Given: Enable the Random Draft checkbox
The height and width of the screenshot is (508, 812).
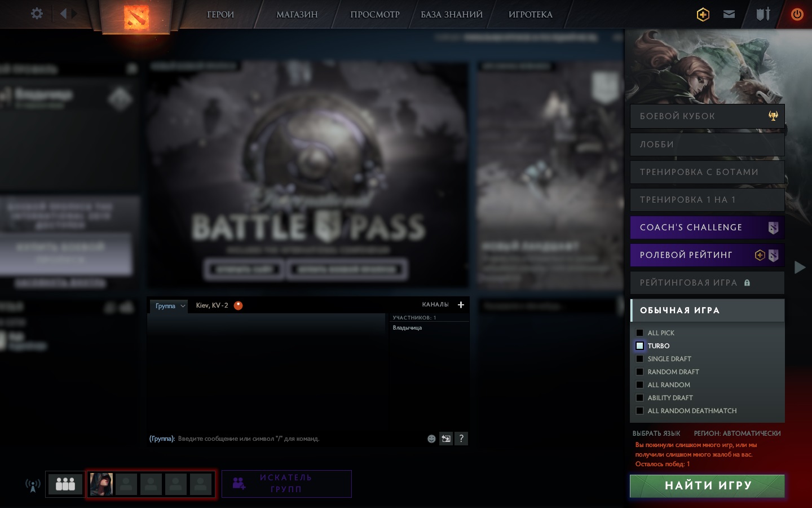Looking at the screenshot, I should coord(639,372).
